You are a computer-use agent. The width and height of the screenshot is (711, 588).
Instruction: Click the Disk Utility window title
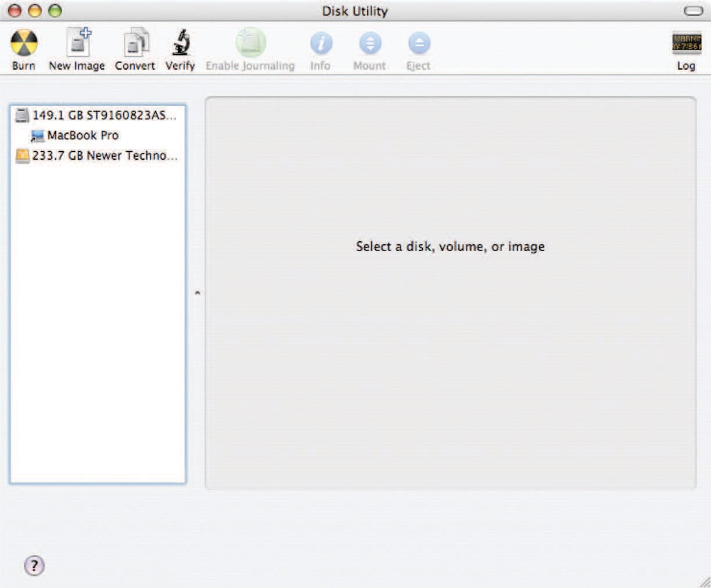pyautogui.click(x=355, y=11)
